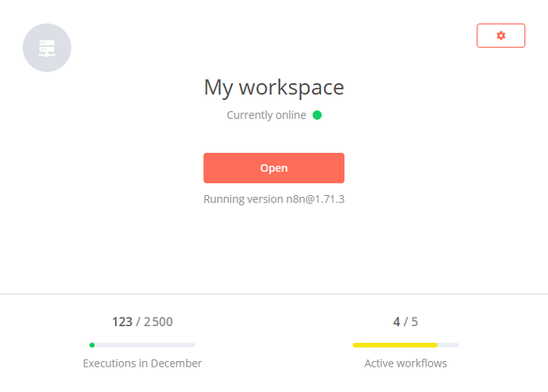Screen dimensions: 548x392
Task: Open workspace settings via gear icon
Action: pyautogui.click(x=500, y=36)
